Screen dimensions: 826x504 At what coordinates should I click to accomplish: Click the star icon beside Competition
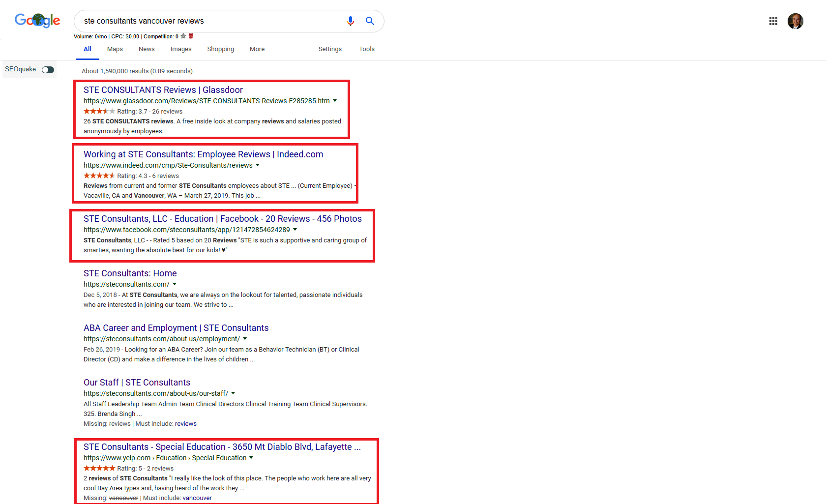coord(183,36)
